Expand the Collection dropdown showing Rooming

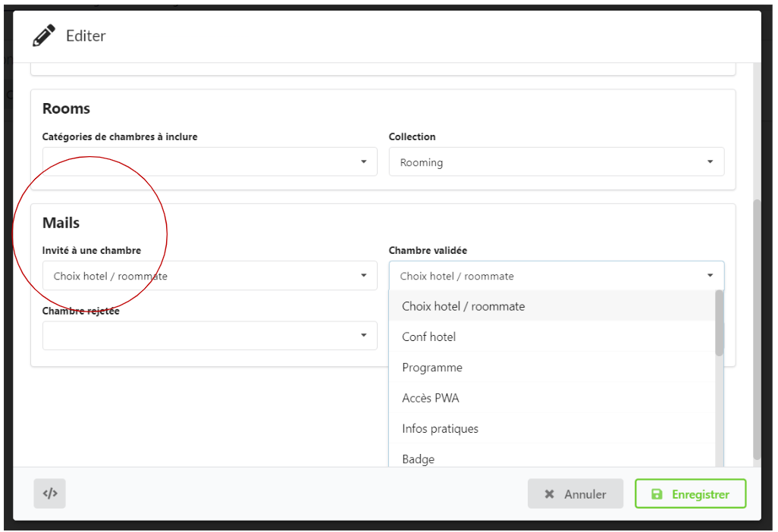click(x=556, y=162)
